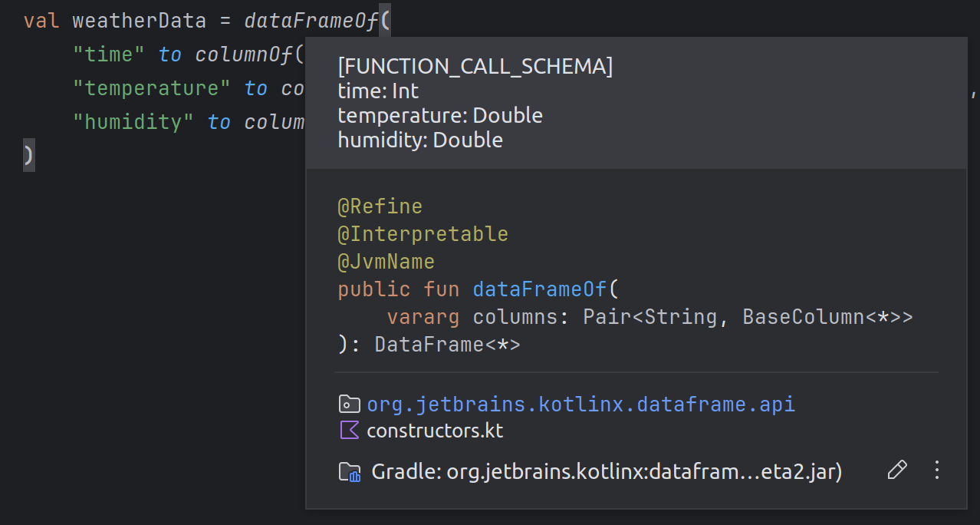Open the source editor via the pencil icon
This screenshot has width=980, height=525.
coord(897,469)
